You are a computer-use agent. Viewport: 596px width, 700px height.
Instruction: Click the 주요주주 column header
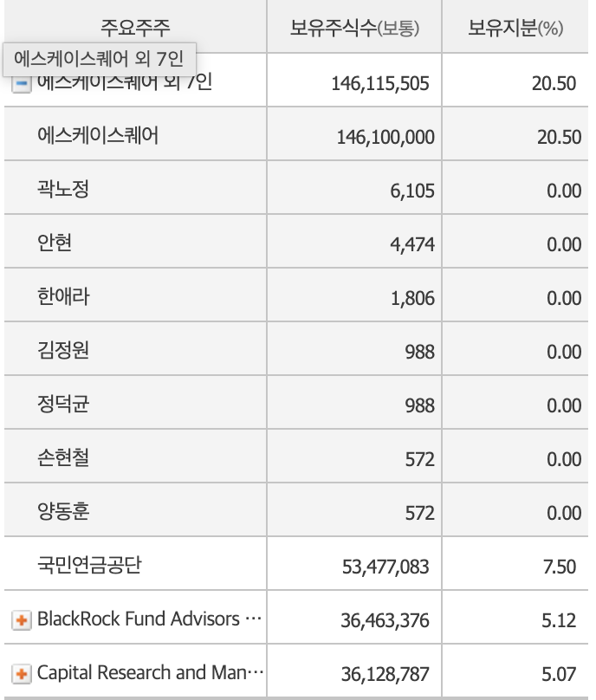click(x=135, y=27)
